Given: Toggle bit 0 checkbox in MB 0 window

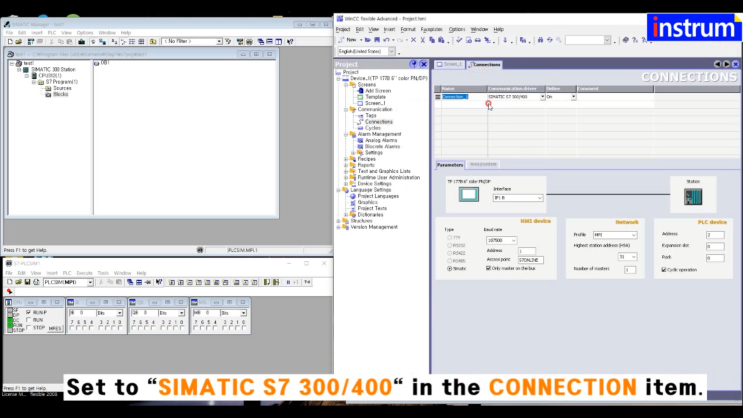Looking at the screenshot, I should click(244, 327).
